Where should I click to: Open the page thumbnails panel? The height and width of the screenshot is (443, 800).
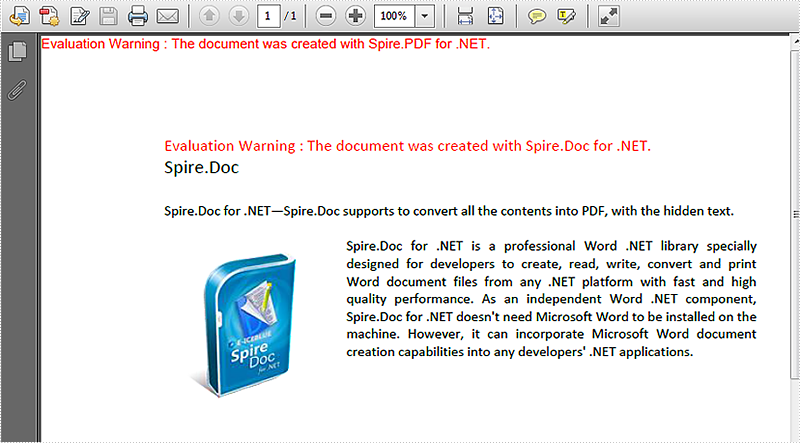[x=17, y=52]
